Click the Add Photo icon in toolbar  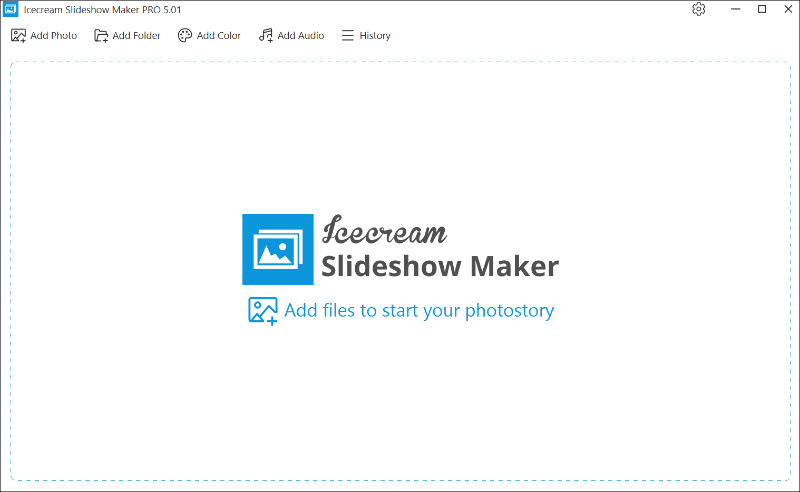click(x=18, y=36)
